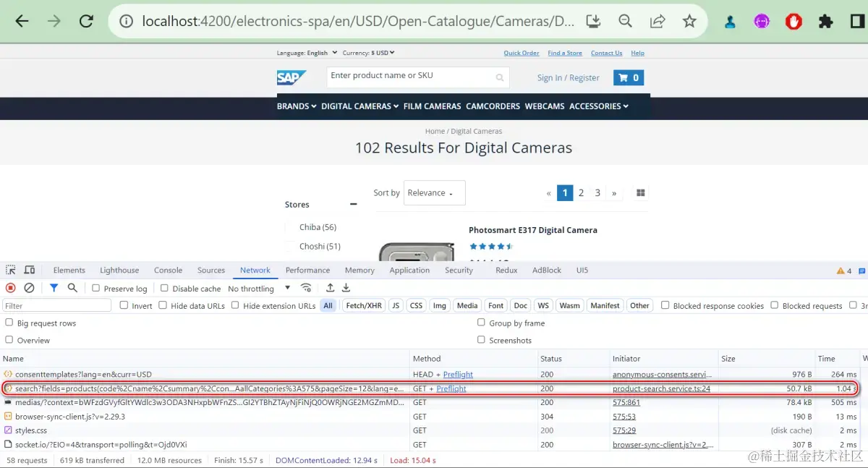Toggle the network filter funnel icon
Image resolution: width=868 pixels, height=468 pixels.
coord(54,288)
